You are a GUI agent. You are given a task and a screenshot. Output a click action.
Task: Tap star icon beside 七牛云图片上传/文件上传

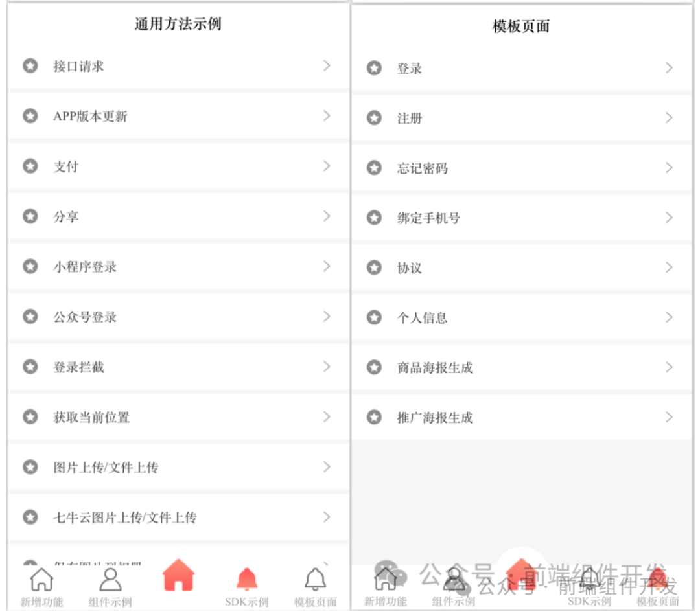30,517
